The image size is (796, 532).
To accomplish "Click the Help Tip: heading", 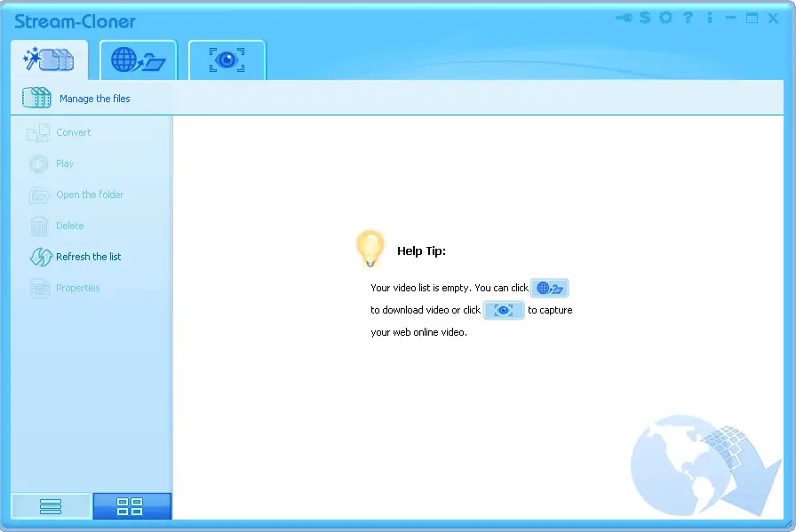I will point(421,250).
